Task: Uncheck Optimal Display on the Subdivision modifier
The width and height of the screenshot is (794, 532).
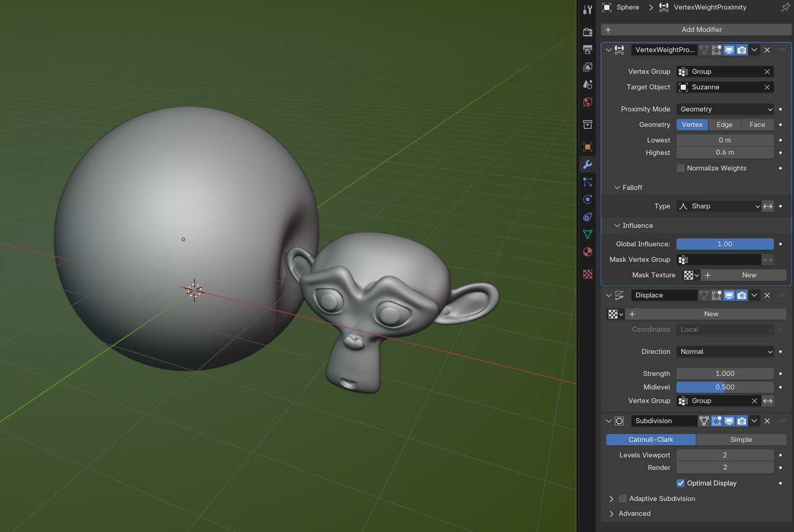Action: tap(680, 483)
